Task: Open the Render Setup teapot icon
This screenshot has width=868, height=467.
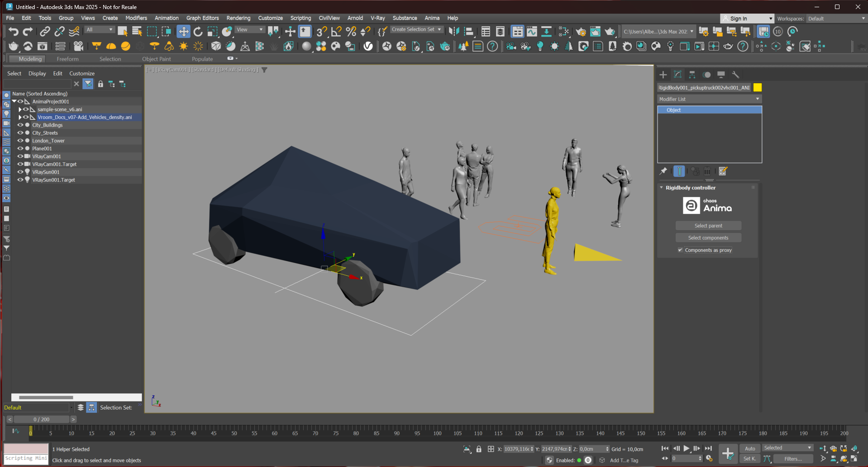Action: pos(581,31)
